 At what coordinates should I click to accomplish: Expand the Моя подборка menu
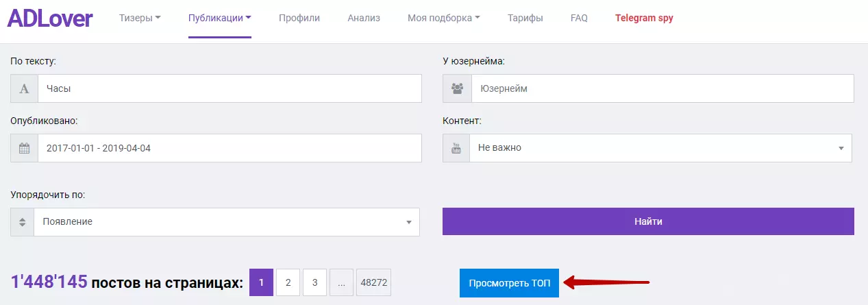click(x=444, y=19)
